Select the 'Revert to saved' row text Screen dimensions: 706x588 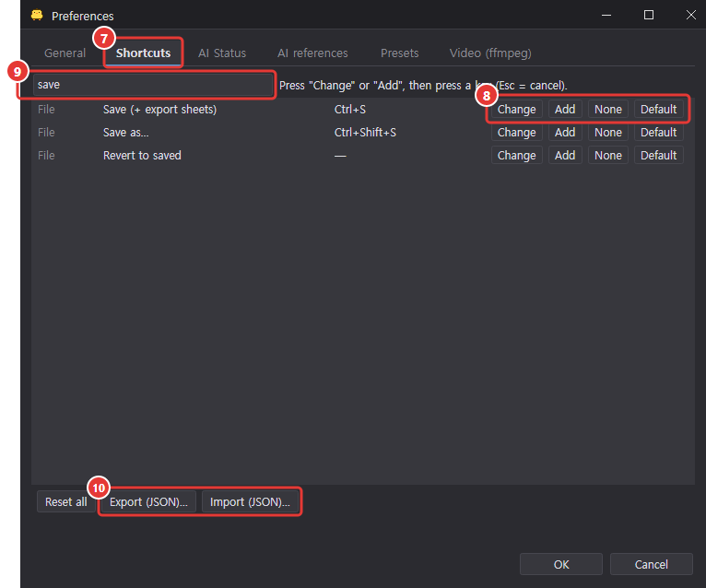(x=142, y=156)
